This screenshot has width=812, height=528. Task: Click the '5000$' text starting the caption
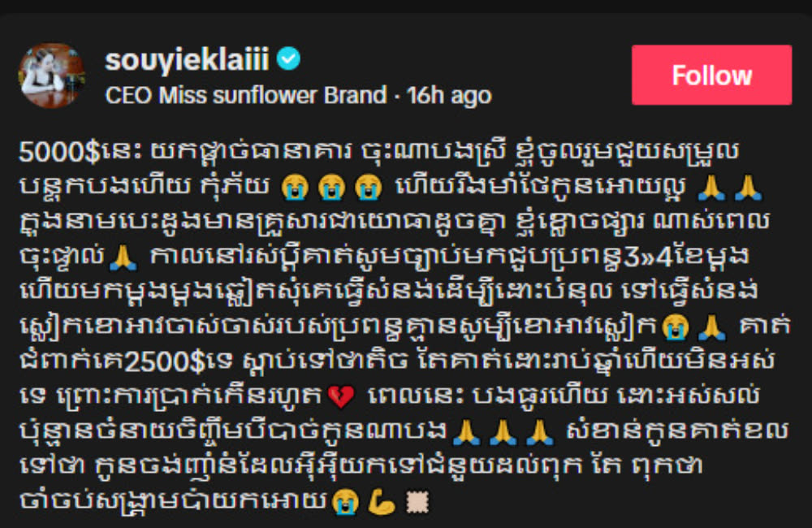coord(59,153)
